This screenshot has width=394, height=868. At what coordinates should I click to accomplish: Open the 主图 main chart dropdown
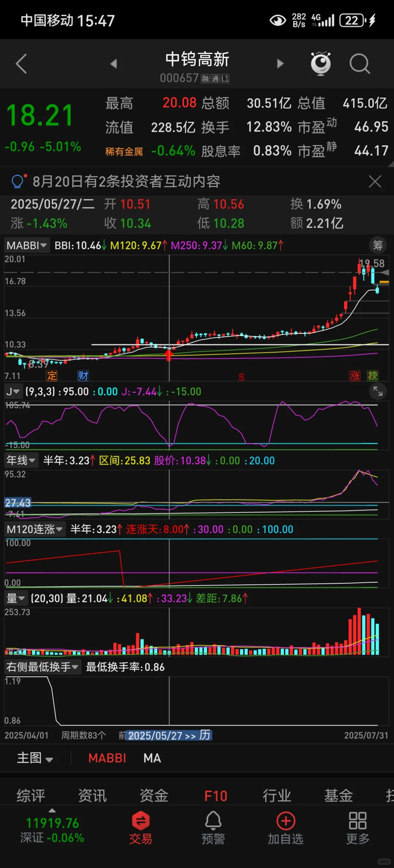(35, 758)
